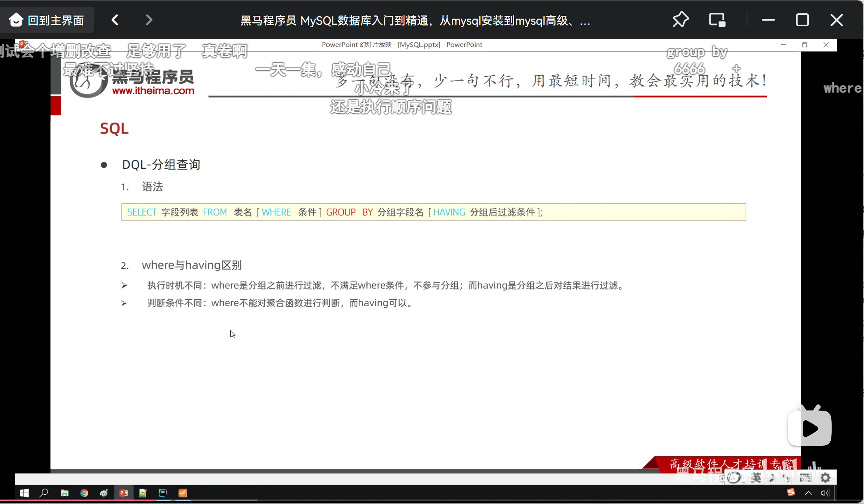Open the volume control in the tray
This screenshot has width=864, height=504.
[825, 493]
